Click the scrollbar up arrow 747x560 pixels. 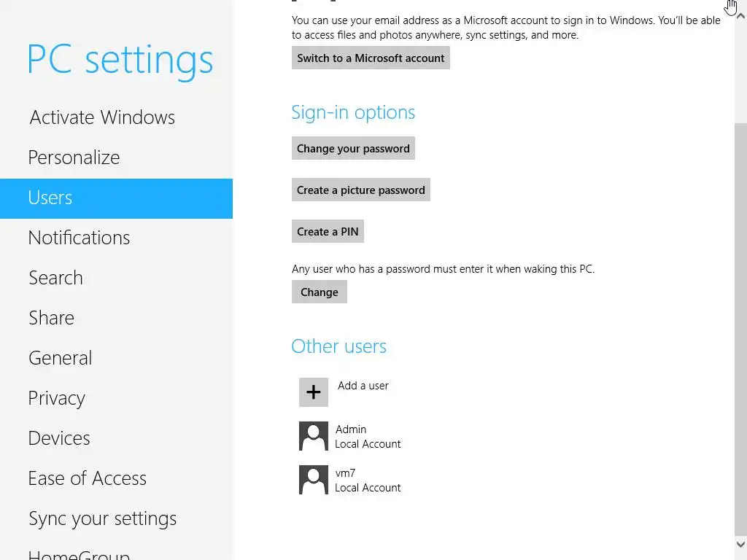pos(740,16)
